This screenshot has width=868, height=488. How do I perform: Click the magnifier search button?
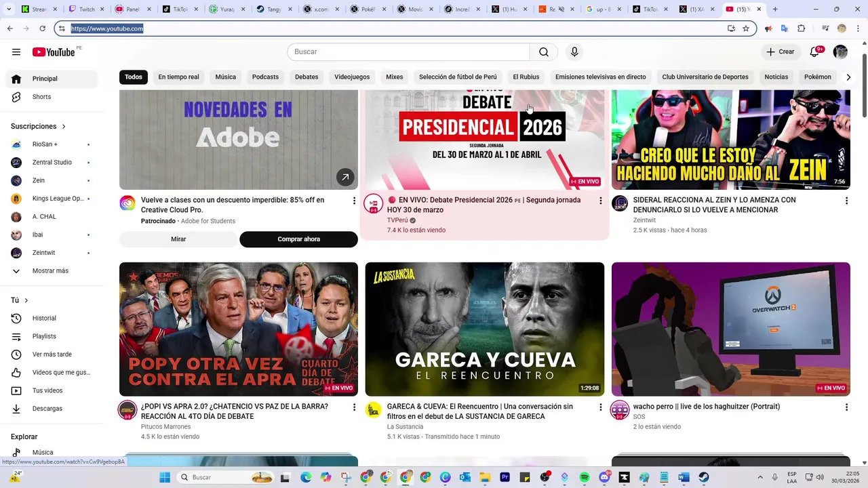point(544,52)
